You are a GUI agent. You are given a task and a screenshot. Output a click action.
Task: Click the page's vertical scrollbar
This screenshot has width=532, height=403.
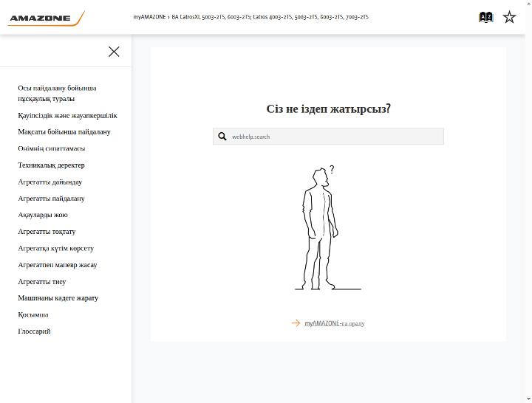pos(528,201)
